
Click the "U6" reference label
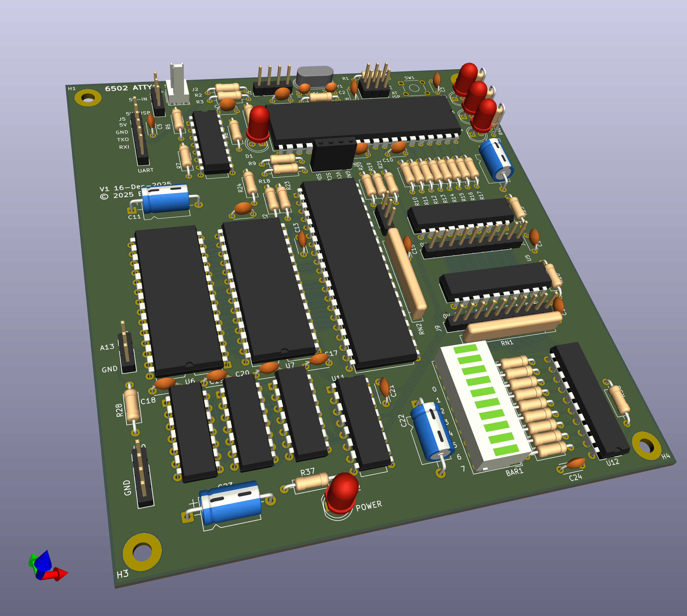point(190,381)
